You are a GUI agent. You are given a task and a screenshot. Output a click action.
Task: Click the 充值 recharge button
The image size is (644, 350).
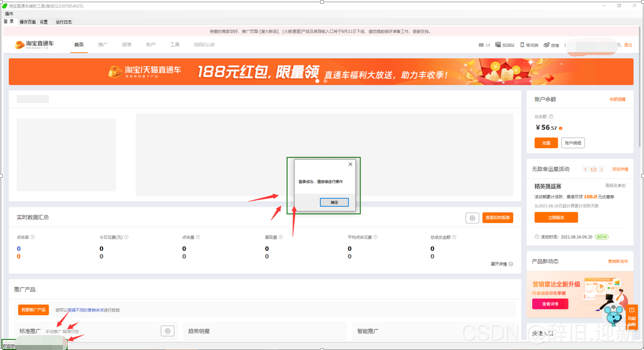(x=546, y=143)
